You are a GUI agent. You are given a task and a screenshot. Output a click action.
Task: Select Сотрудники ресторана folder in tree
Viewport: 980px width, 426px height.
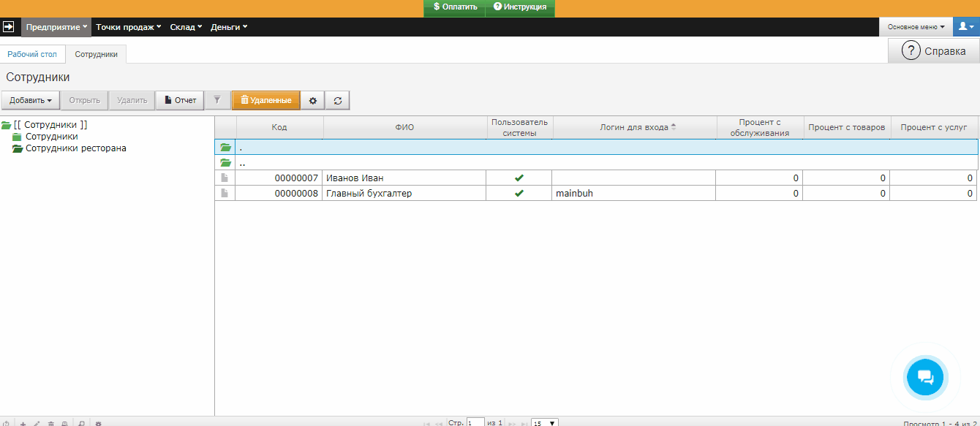[75, 148]
